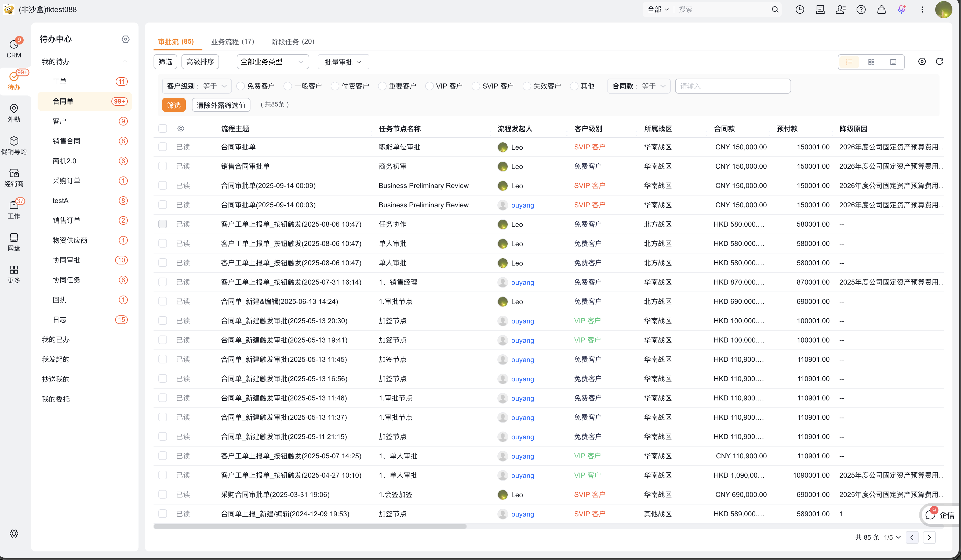Viewport: 961px width, 560px height.
Task: Open the 更多 apps grid icon
Action: tap(14, 274)
